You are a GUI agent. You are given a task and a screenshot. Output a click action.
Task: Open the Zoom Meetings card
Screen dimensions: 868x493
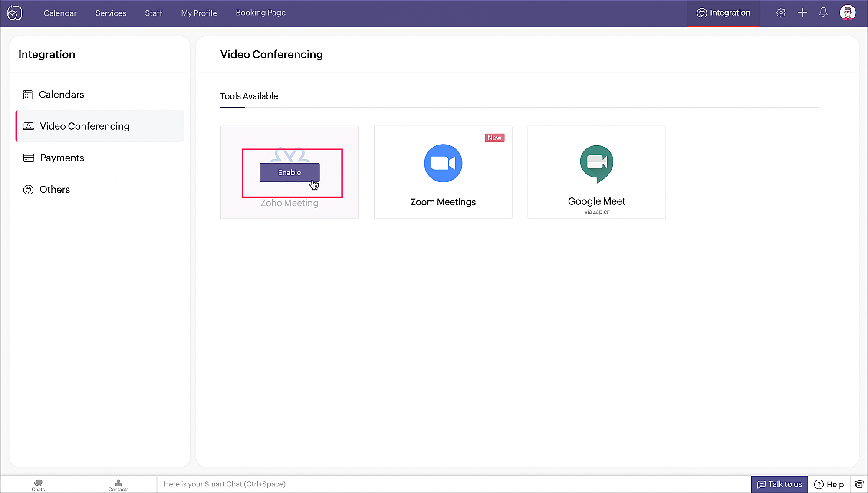coord(443,172)
